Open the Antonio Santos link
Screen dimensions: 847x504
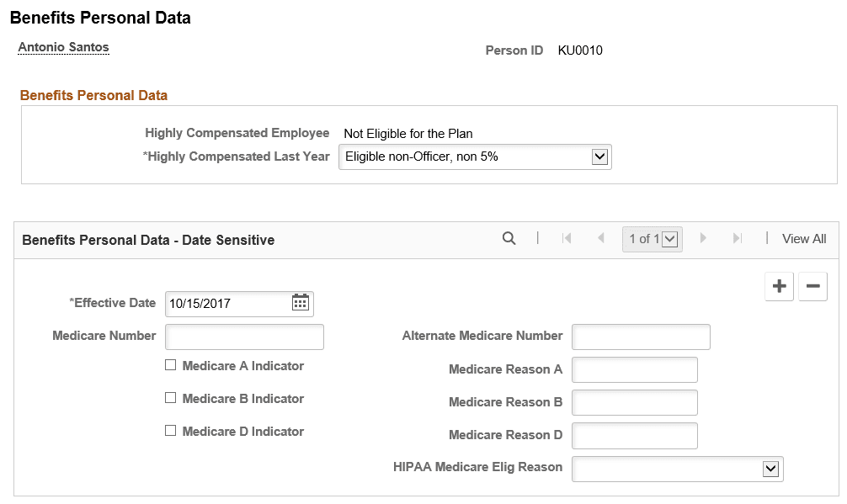[63, 48]
